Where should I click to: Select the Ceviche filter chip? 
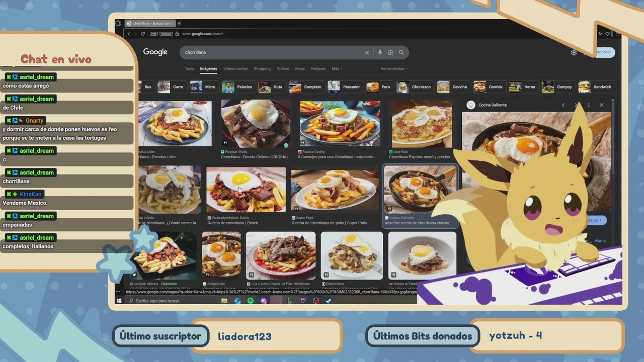coord(453,87)
